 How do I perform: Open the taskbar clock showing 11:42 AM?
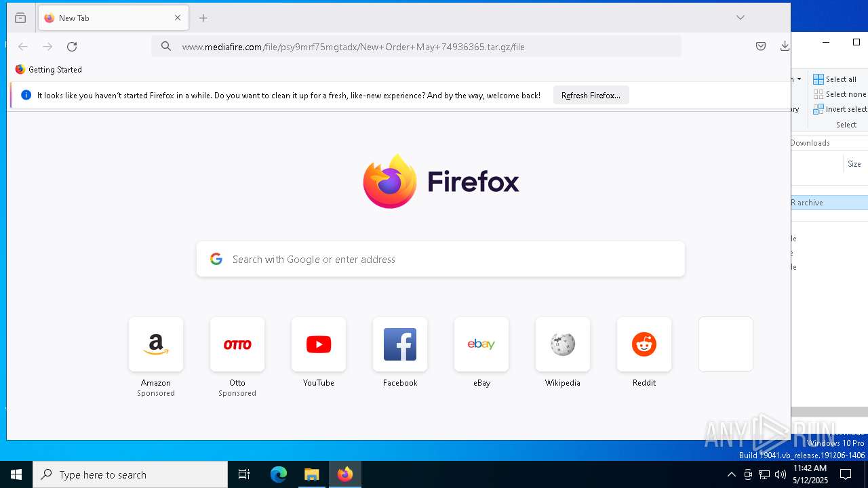[810, 474]
